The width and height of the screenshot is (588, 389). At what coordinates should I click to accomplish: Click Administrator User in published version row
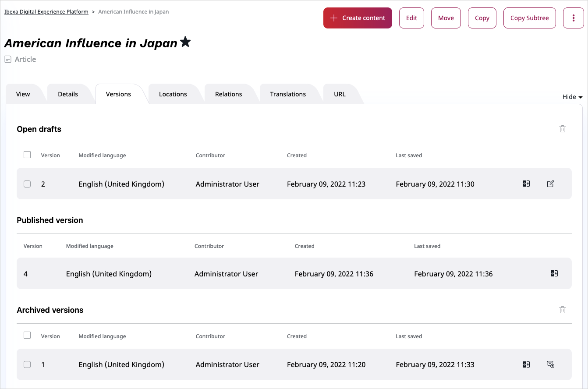click(x=226, y=274)
